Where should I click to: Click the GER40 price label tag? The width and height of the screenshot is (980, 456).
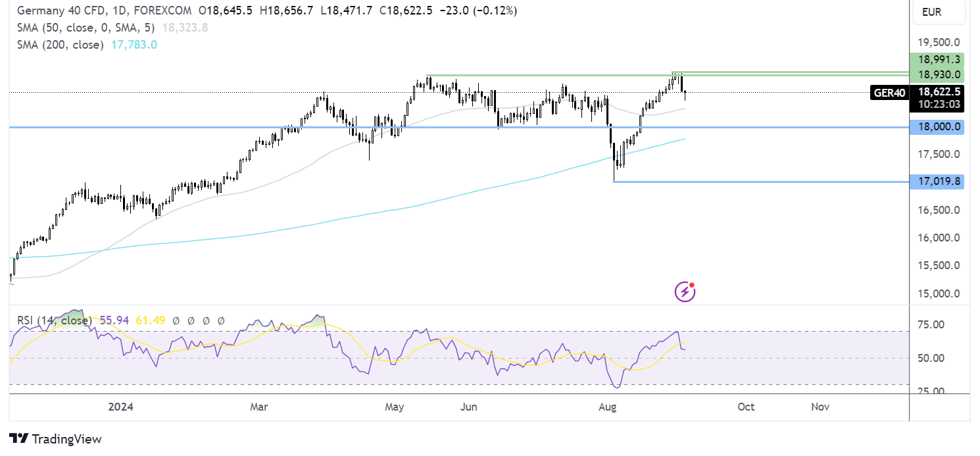[x=889, y=93]
